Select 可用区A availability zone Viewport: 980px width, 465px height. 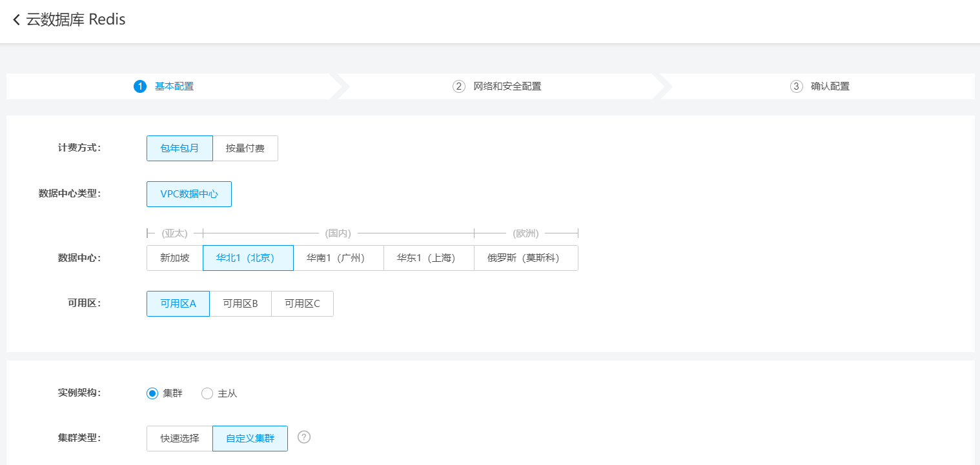tap(178, 304)
